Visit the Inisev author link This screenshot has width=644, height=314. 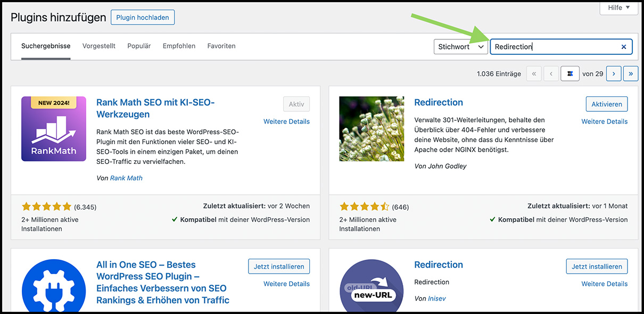coord(437,299)
